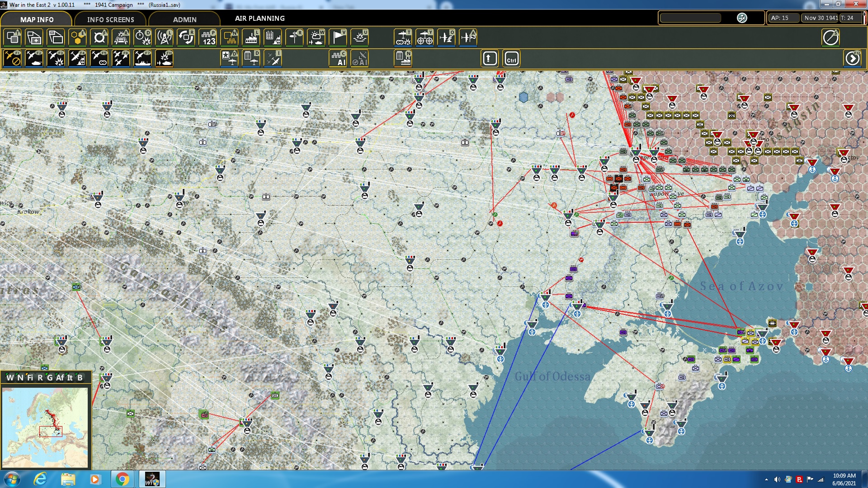Click the radio tower toolbar icon
The height and width of the screenshot is (488, 868).
pyautogui.click(x=164, y=38)
